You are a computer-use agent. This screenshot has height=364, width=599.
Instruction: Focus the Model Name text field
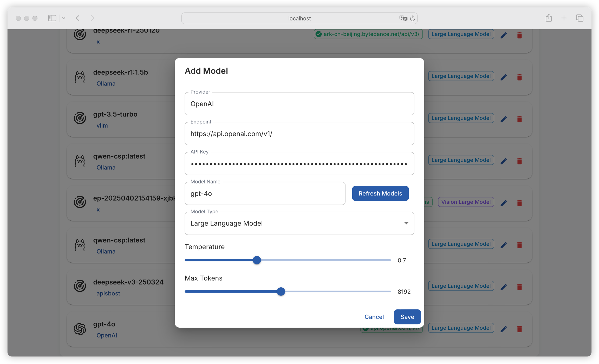pyautogui.click(x=265, y=194)
